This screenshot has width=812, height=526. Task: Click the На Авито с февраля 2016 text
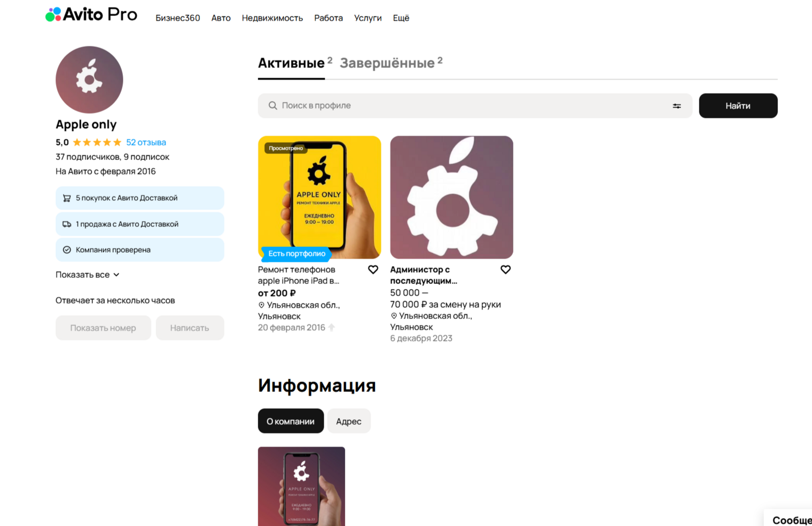(x=106, y=171)
